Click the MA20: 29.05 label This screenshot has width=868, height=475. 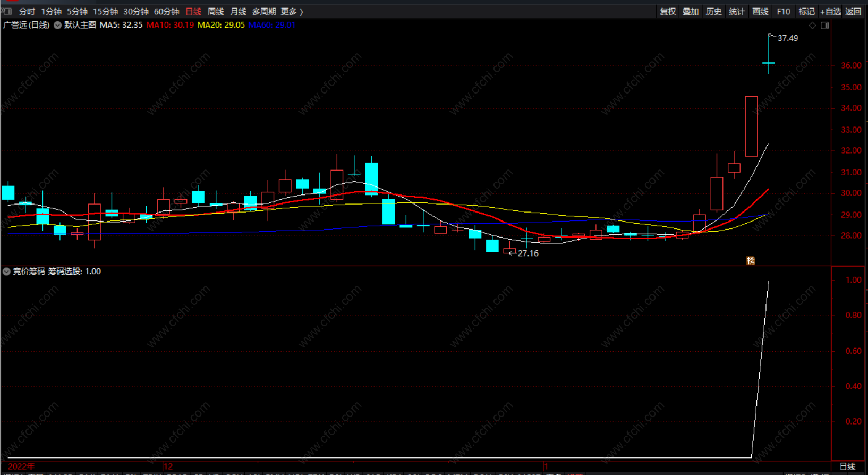click(x=221, y=25)
